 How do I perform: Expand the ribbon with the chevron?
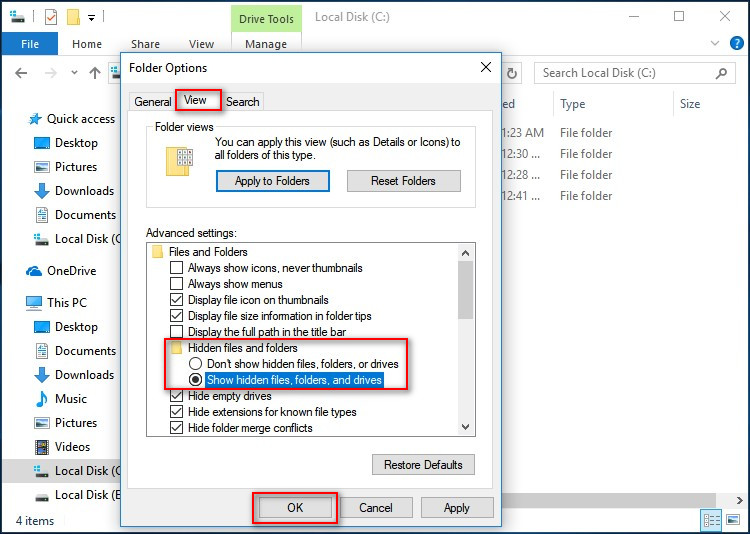(715, 43)
